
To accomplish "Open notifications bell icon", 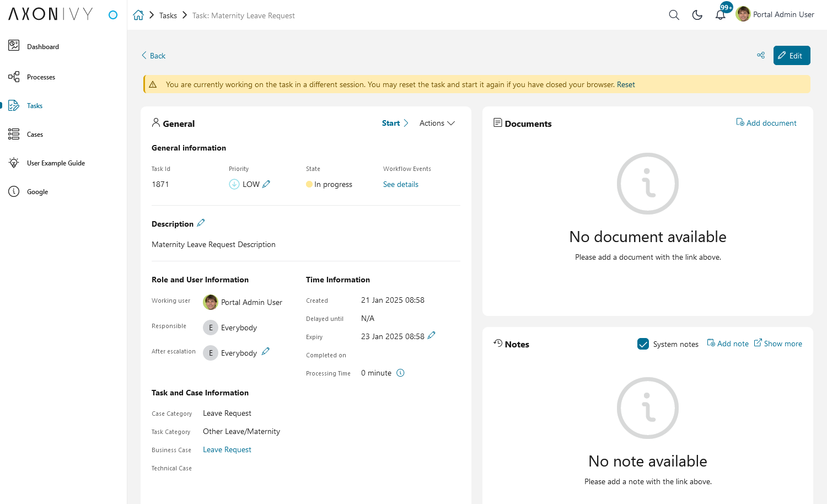I will [721, 15].
